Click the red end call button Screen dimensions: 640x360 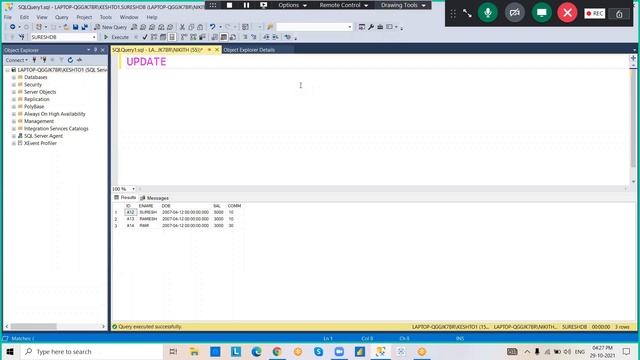pyautogui.click(x=567, y=13)
